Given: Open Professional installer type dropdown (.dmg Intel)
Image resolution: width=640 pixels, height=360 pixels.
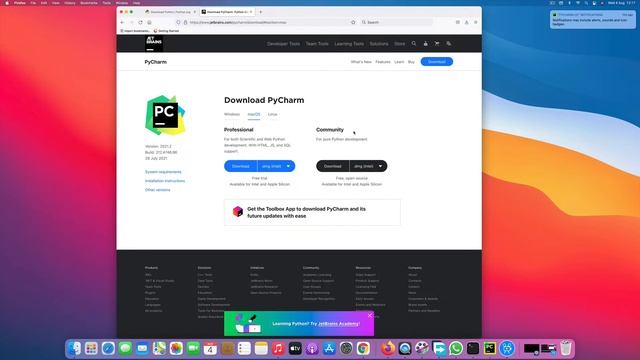Looking at the screenshot, I should click(276, 166).
